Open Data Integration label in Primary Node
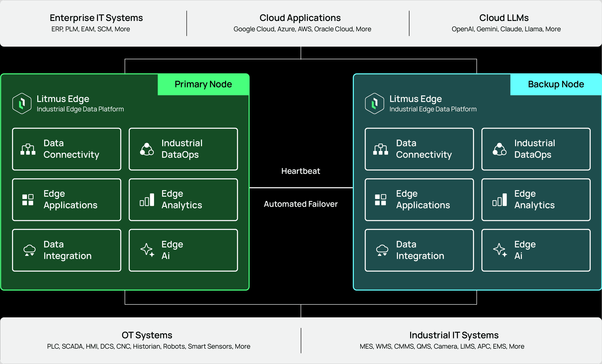602x364 pixels. [x=67, y=250]
